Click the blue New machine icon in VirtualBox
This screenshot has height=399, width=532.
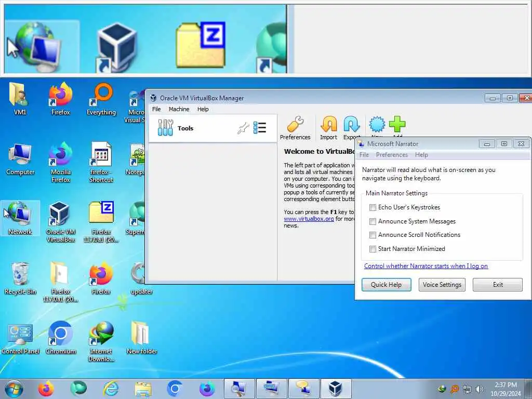pos(377,125)
